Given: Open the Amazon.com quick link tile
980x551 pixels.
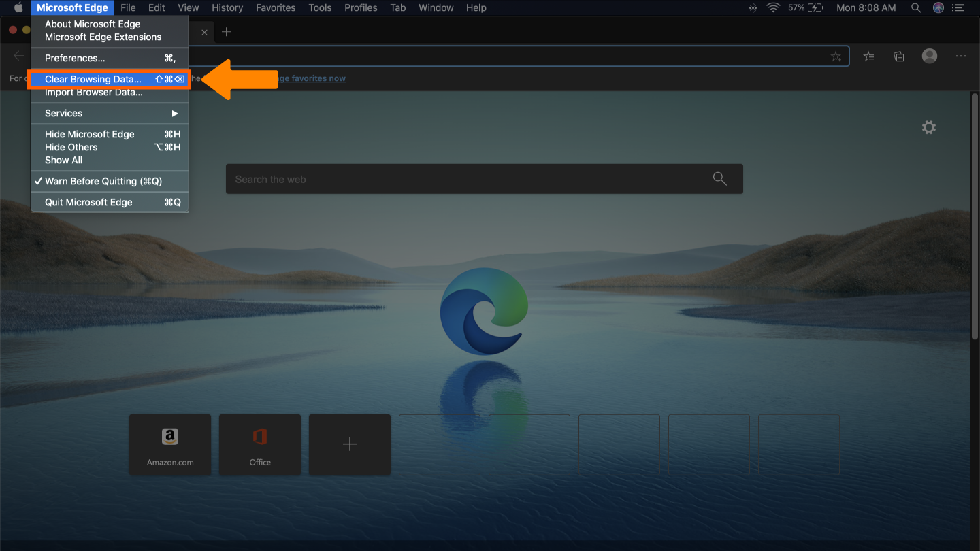Looking at the screenshot, I should tap(170, 444).
